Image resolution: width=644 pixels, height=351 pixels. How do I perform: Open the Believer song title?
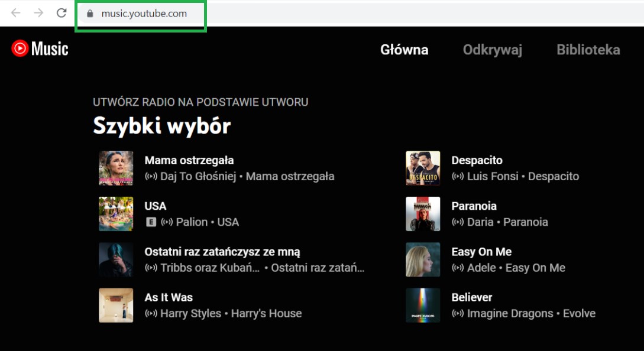click(471, 297)
